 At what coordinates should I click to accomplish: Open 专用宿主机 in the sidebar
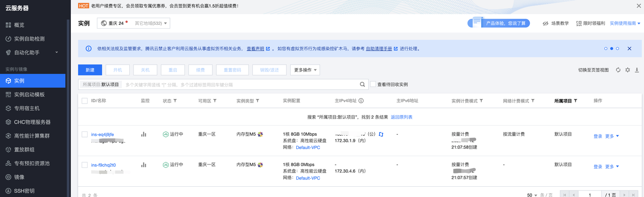pos(33,108)
